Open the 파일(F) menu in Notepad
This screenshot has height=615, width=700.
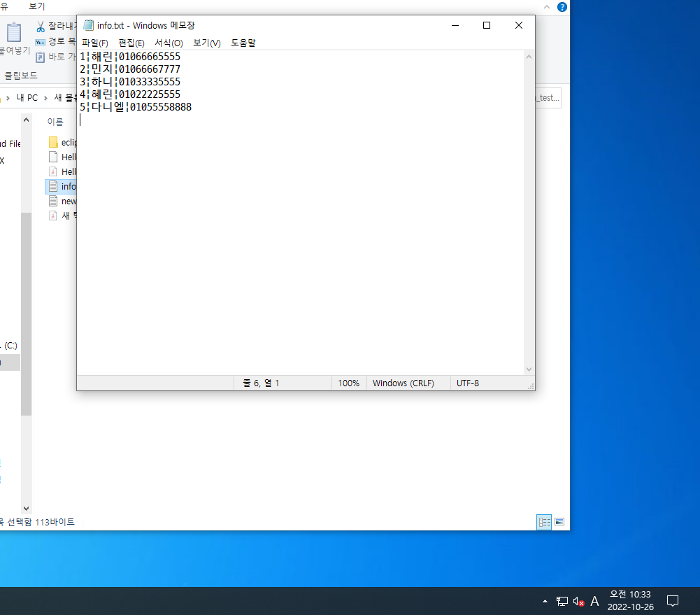(94, 43)
